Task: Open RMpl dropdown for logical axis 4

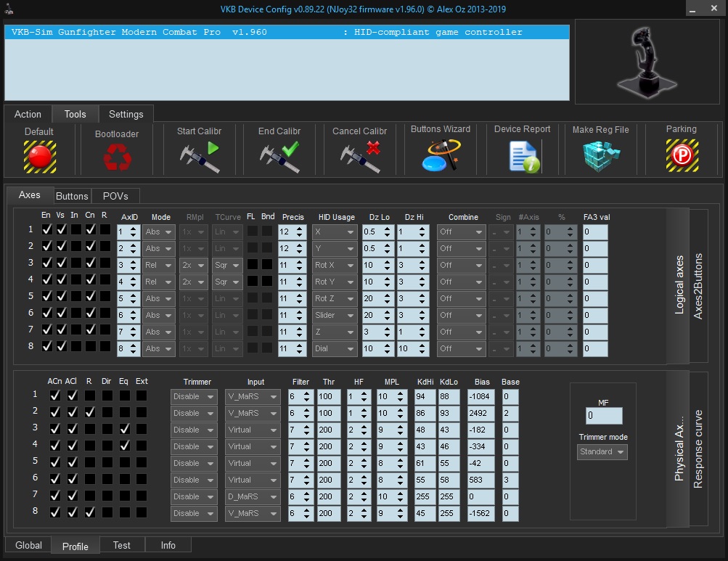Action: (x=193, y=282)
